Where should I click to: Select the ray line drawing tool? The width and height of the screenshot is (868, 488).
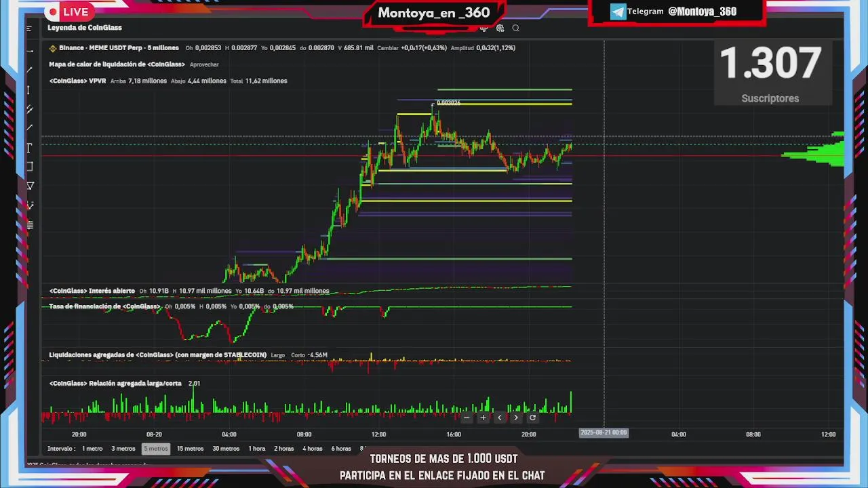(x=29, y=127)
